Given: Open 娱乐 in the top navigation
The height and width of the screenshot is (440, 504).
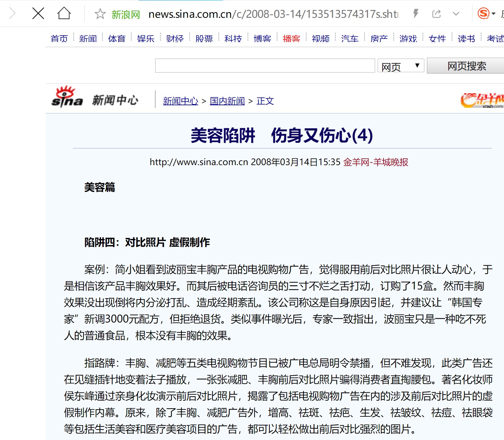Looking at the screenshot, I should point(146,39).
